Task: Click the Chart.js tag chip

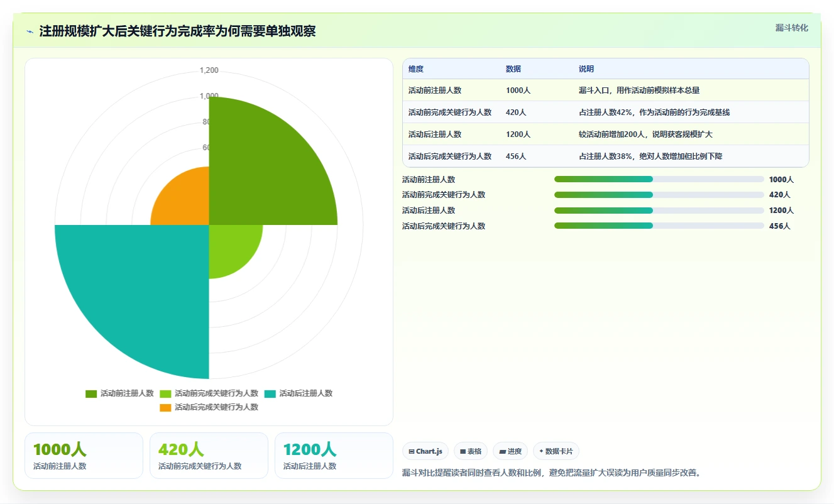Action: coord(425,451)
